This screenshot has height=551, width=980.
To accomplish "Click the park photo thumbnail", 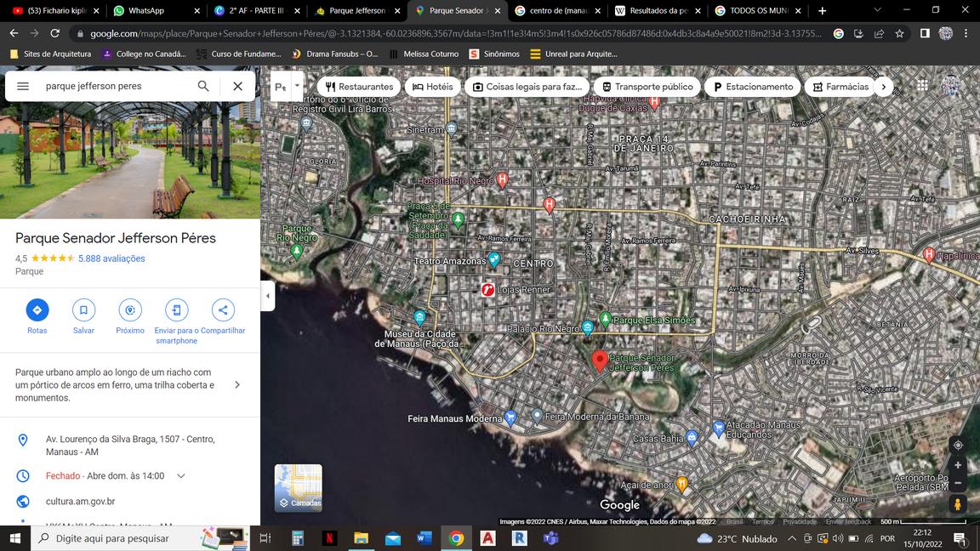I will (x=130, y=143).
